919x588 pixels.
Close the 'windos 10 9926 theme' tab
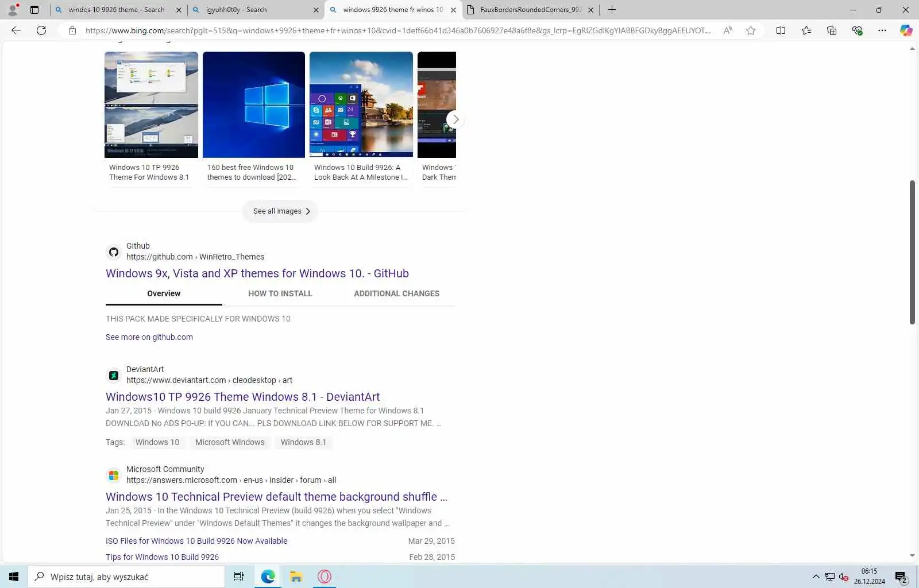point(179,10)
